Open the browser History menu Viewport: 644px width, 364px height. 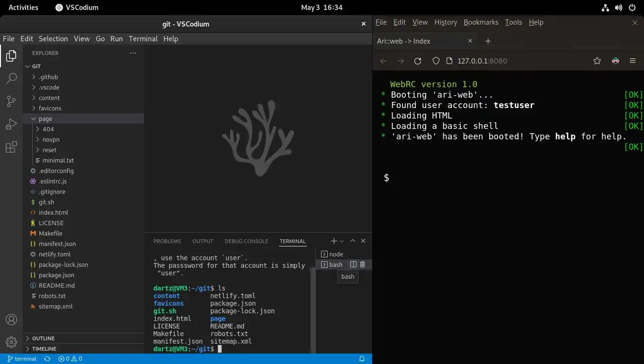446,22
